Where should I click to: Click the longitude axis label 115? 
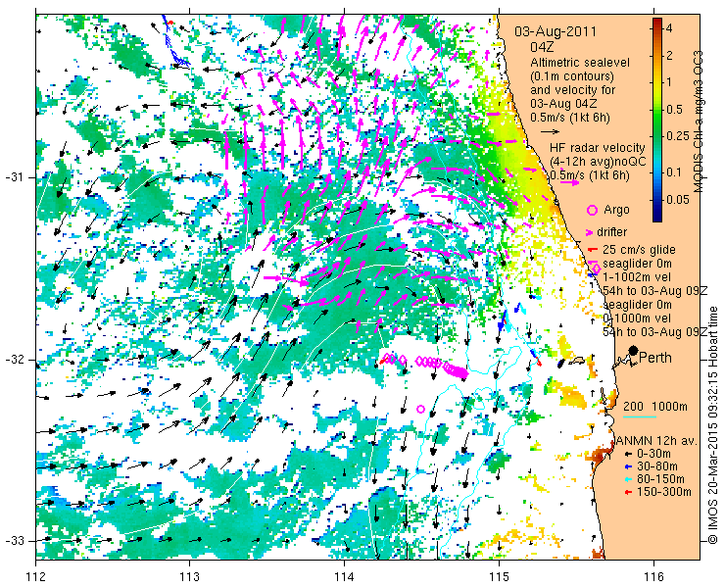point(499,576)
